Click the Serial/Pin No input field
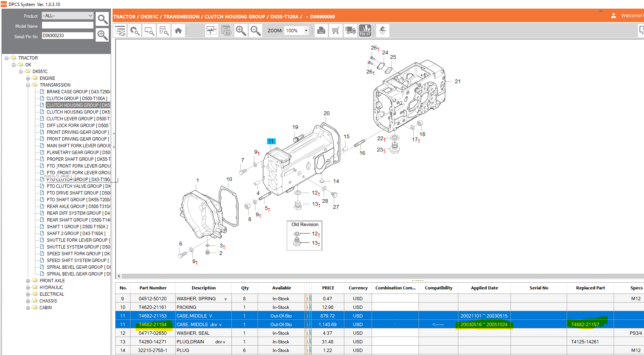The image size is (644, 355). (68, 36)
